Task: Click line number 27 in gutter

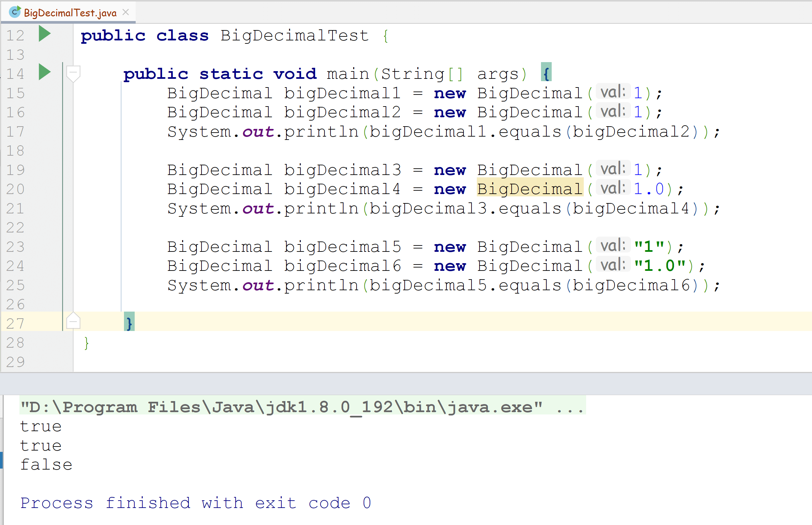Action: point(15,324)
